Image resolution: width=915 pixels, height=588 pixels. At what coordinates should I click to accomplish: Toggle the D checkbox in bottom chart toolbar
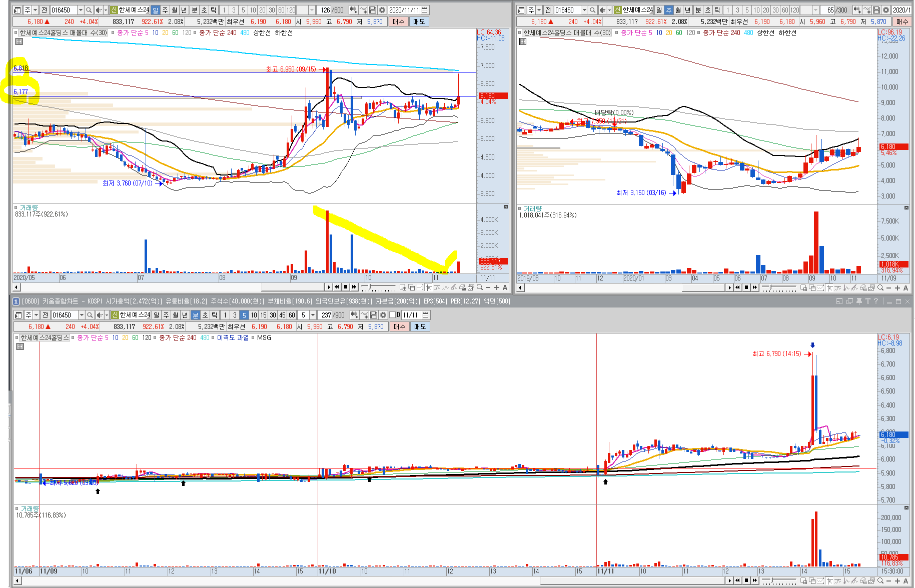(x=393, y=315)
